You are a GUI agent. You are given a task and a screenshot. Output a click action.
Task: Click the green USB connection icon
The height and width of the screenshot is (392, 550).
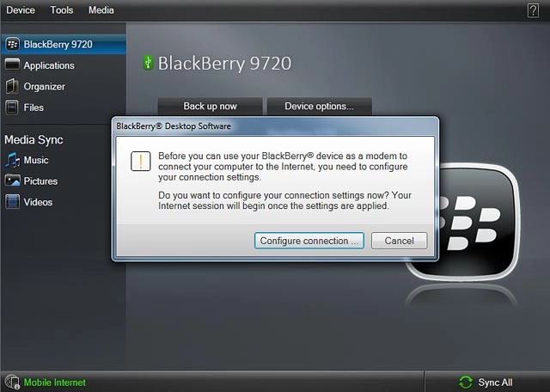148,63
